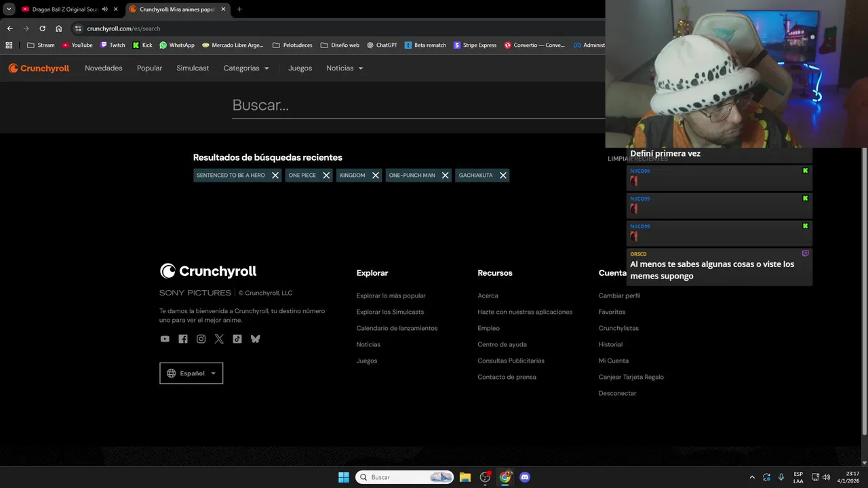Open Hazte con nuestras aplicaciones link
Image resolution: width=868 pixels, height=488 pixels.
(525, 312)
